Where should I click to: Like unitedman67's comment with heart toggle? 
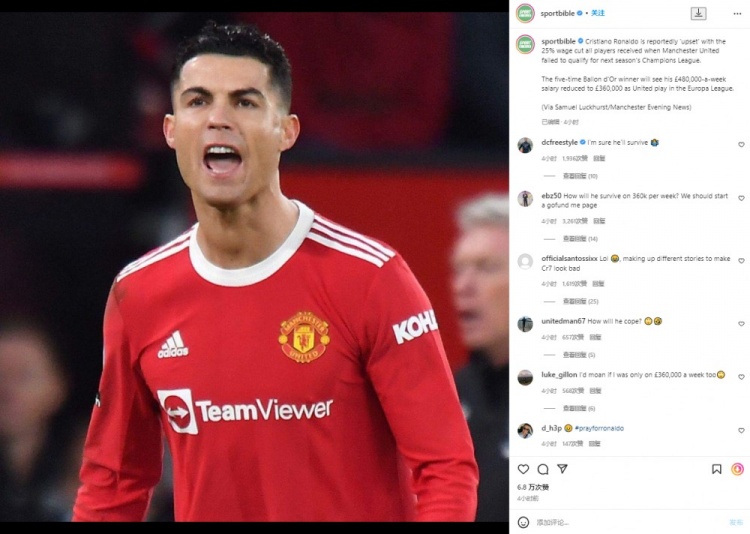(x=741, y=324)
